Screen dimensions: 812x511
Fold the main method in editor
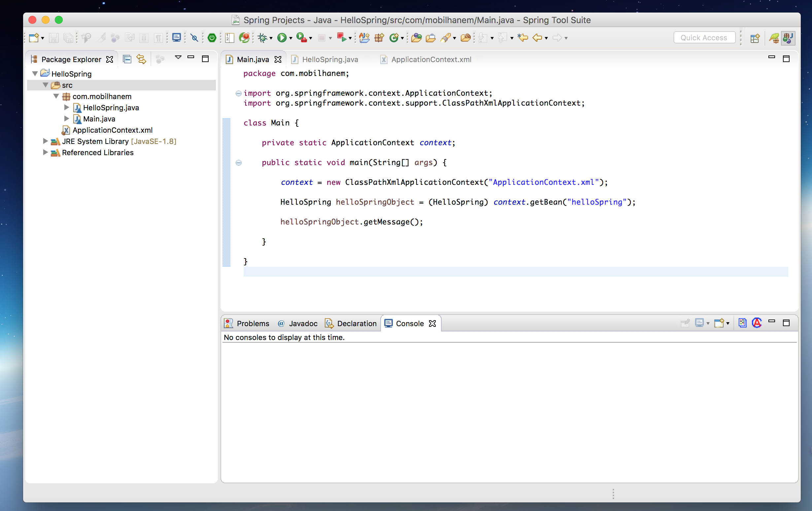[x=238, y=162]
